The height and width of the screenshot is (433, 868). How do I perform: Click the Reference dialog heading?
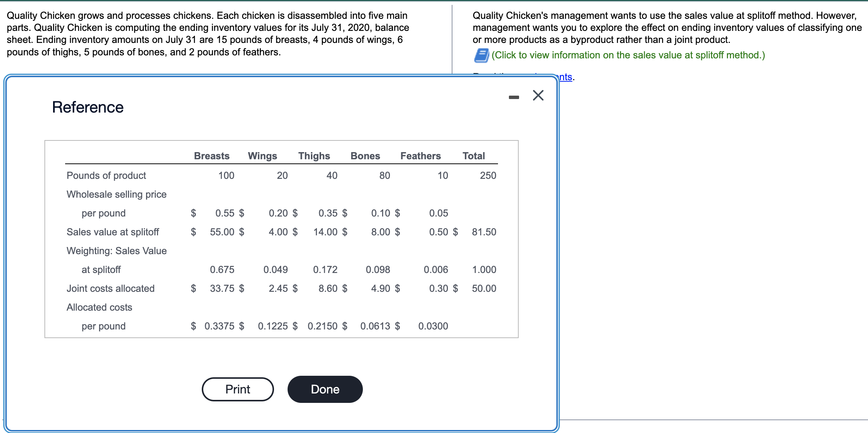(x=88, y=107)
